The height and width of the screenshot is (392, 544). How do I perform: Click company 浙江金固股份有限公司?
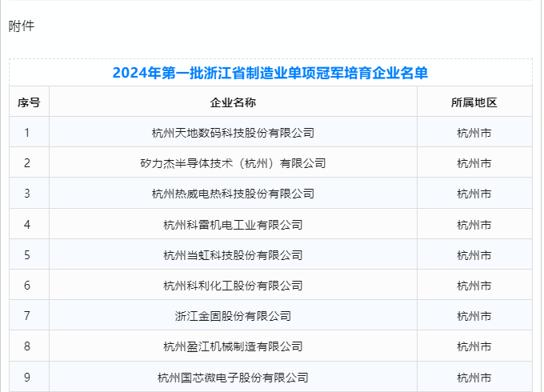click(233, 316)
